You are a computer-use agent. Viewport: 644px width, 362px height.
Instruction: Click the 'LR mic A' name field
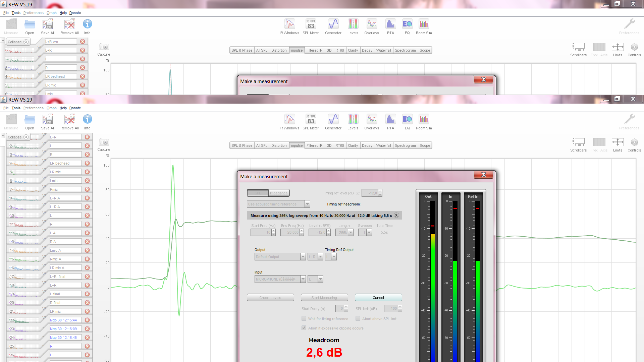pos(65,268)
